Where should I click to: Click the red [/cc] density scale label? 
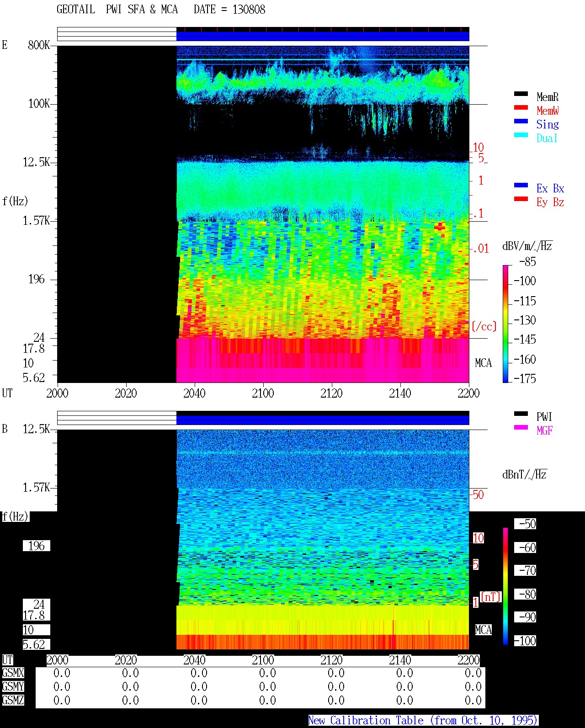[x=484, y=326]
